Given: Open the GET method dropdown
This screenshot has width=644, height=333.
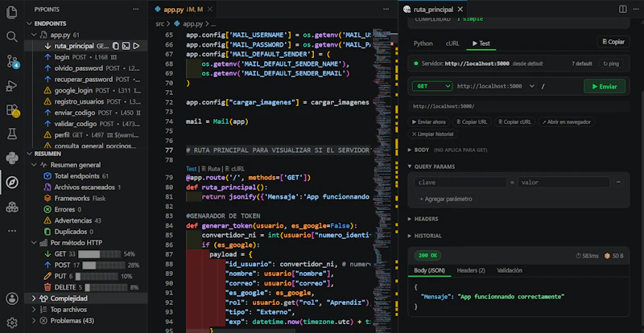Looking at the screenshot, I should (432, 86).
